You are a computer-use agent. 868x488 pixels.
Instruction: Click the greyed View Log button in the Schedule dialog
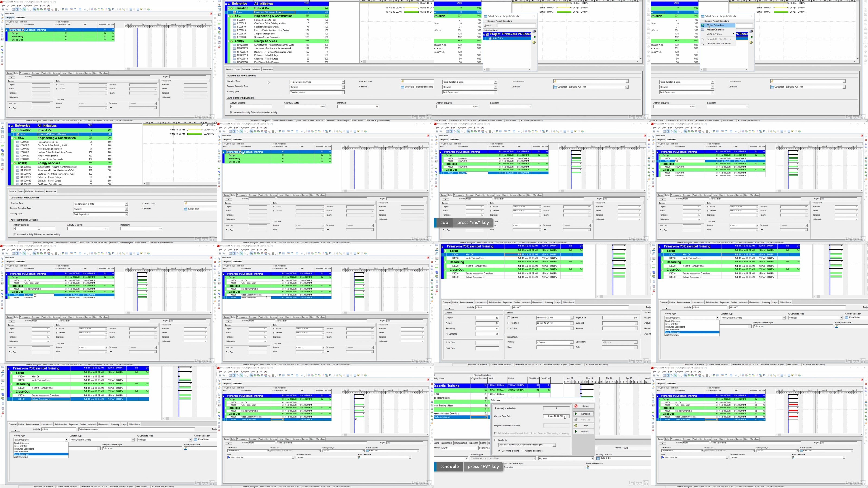point(583,420)
